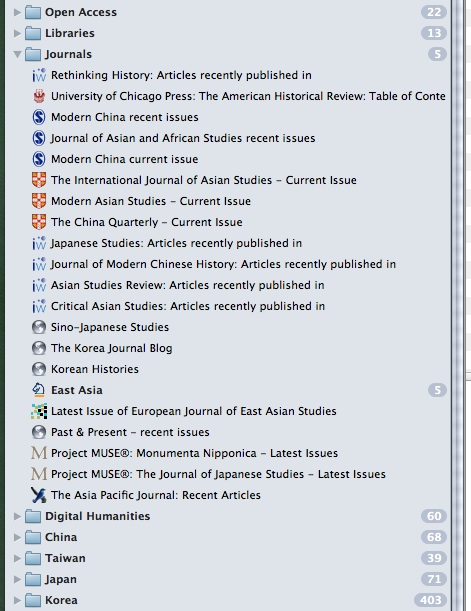Viewport: 471px width, 611px height.
Task: Open 'The Korea Journal Blog' feed
Action: pyautogui.click(x=111, y=348)
